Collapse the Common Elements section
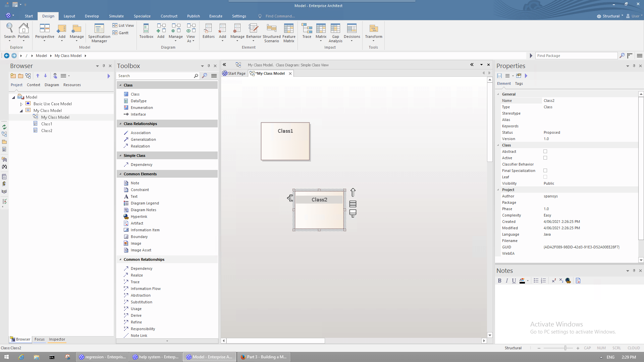The image size is (644, 362). point(121,174)
